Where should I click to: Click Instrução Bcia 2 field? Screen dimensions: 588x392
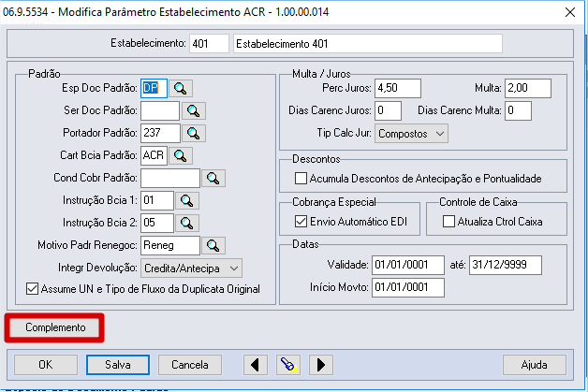click(x=157, y=223)
